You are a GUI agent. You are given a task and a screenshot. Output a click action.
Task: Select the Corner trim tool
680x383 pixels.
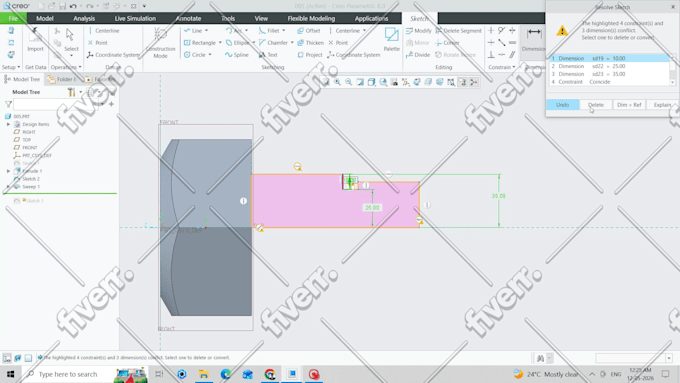tap(447, 43)
